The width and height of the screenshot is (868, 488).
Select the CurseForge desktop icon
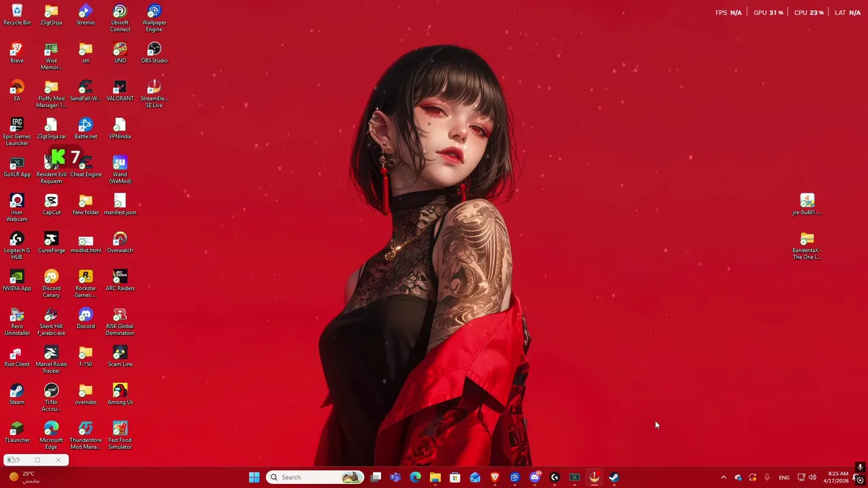51,243
